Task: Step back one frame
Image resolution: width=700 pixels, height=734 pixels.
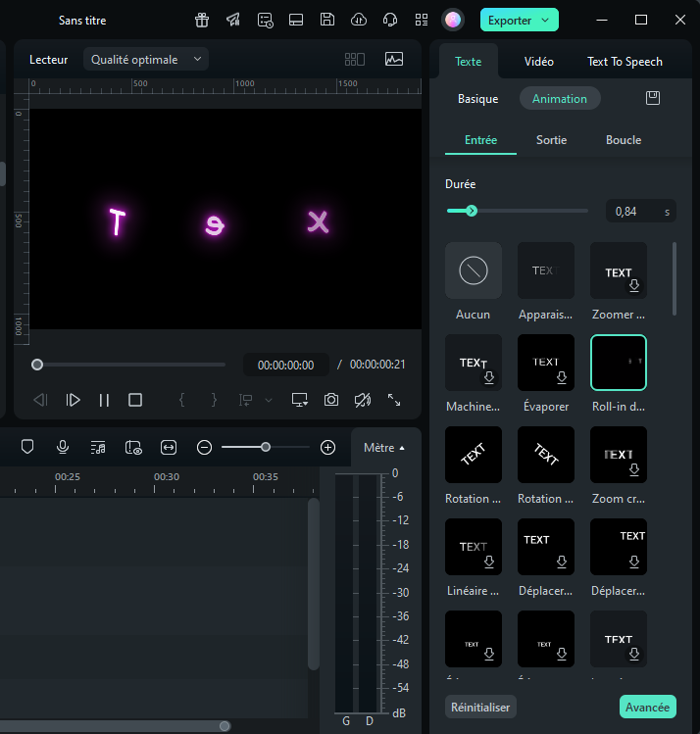Action: coord(41,400)
